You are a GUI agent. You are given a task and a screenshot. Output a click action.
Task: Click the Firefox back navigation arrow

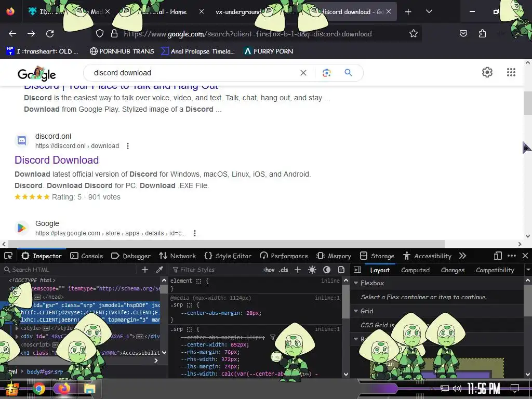click(x=12, y=34)
